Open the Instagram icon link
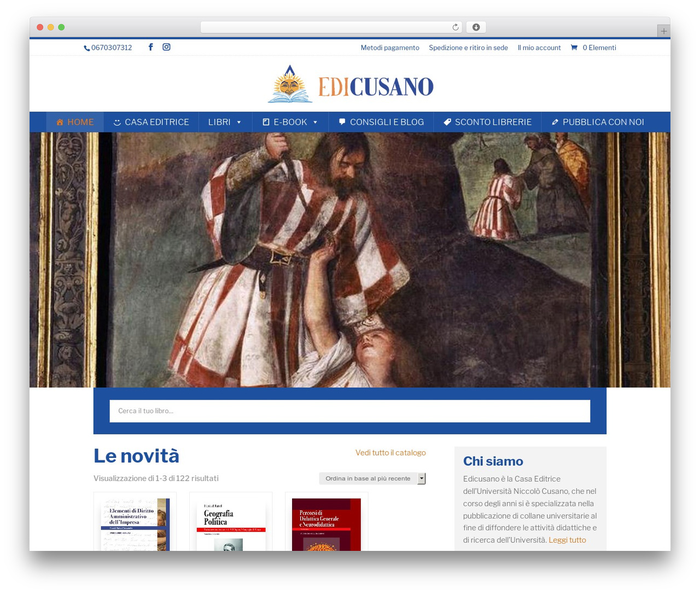Image resolution: width=700 pixels, height=593 pixels. [166, 47]
